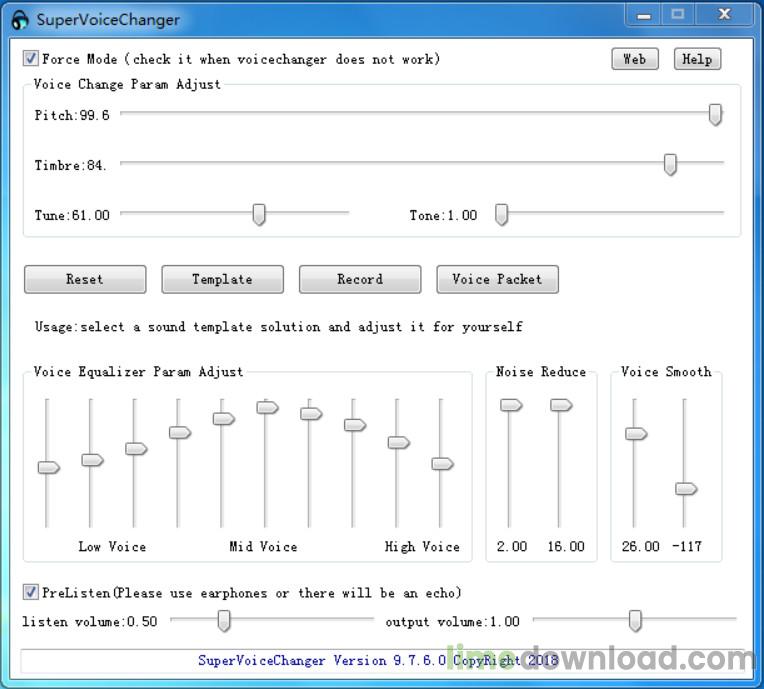Screen dimensions: 764x689
Task: Click the output volume slider thumb
Action: pyautogui.click(x=635, y=621)
